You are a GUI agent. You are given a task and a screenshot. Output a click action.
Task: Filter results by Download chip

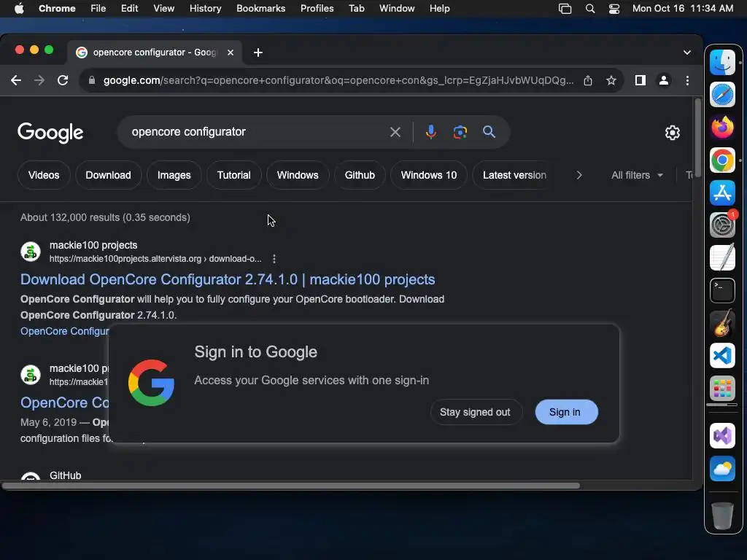click(108, 175)
